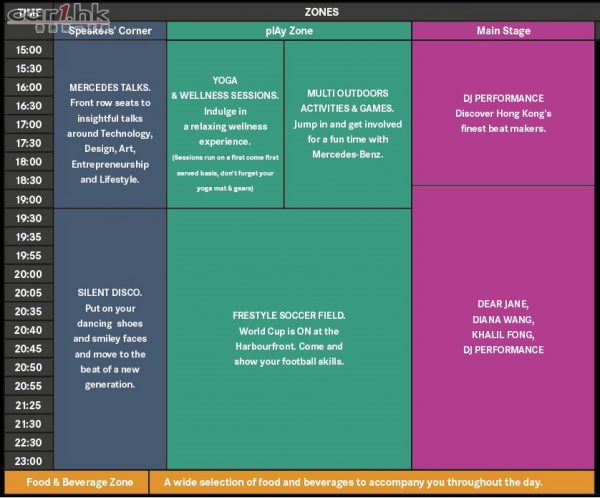Click the 21:25 time row

coord(29,405)
